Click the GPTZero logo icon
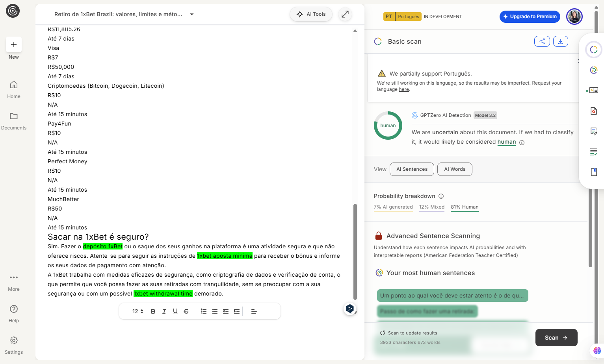604x364 pixels. click(x=13, y=11)
